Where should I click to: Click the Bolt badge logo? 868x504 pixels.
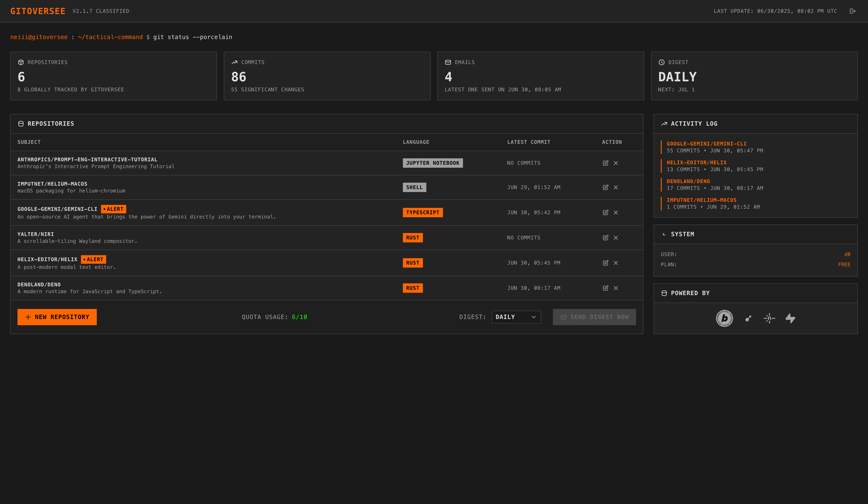click(x=724, y=318)
